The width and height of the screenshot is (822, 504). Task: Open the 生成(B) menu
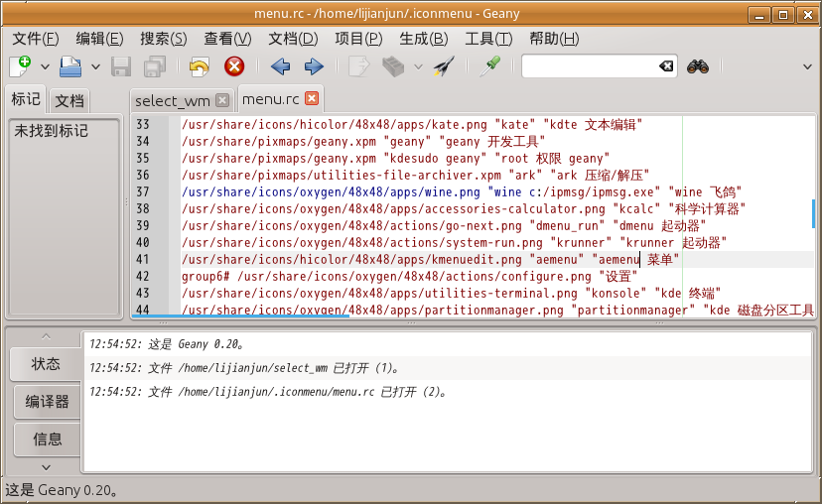click(x=424, y=39)
